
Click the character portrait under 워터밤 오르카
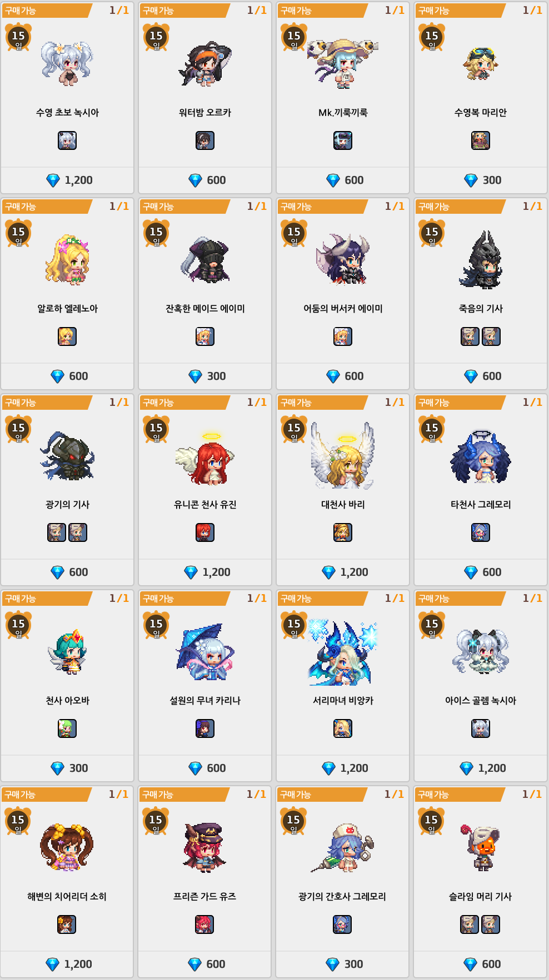click(x=205, y=140)
